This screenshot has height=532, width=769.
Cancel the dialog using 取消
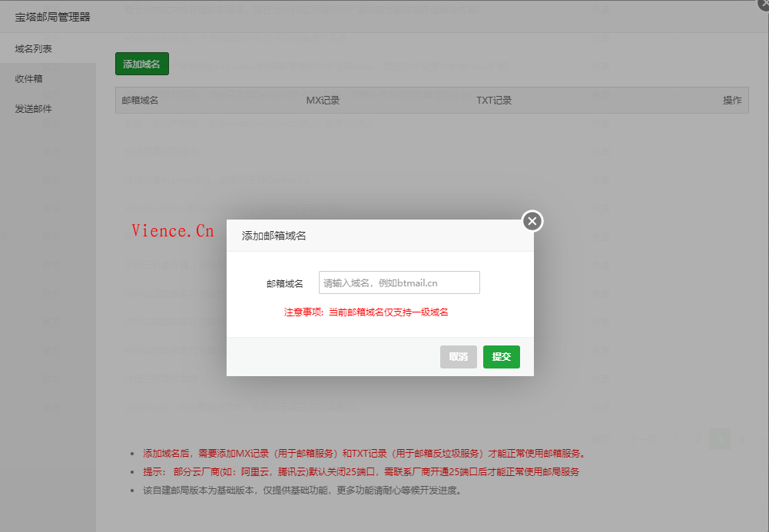coord(458,356)
